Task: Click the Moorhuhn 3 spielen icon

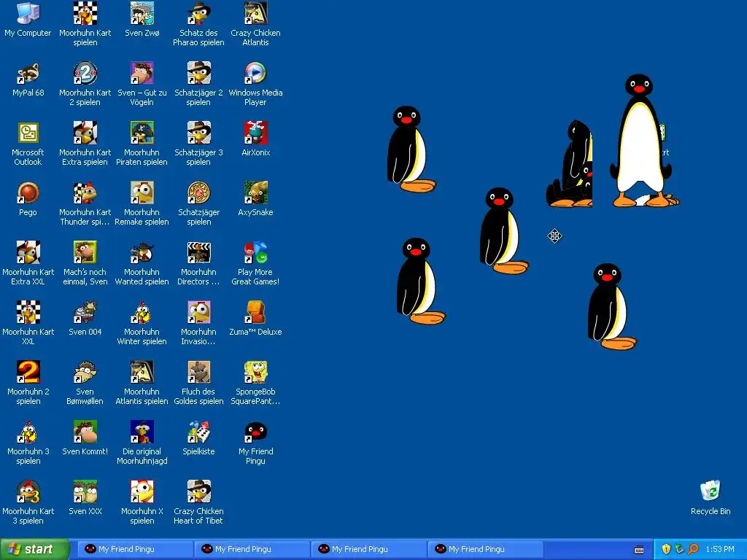Action: click(28, 432)
